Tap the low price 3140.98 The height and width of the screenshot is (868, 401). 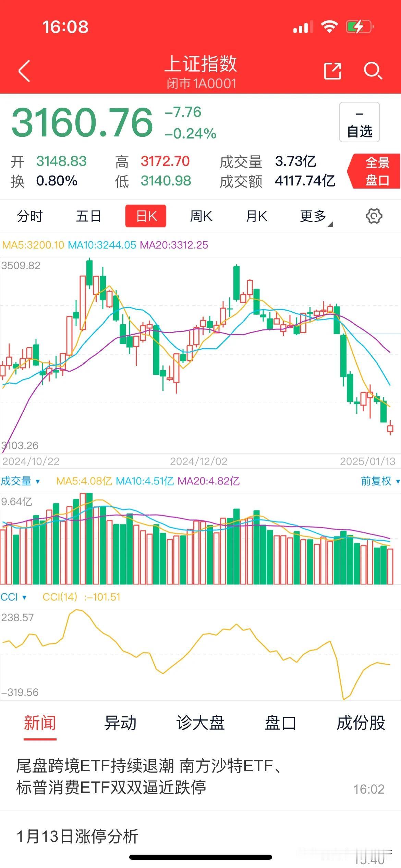click(166, 181)
